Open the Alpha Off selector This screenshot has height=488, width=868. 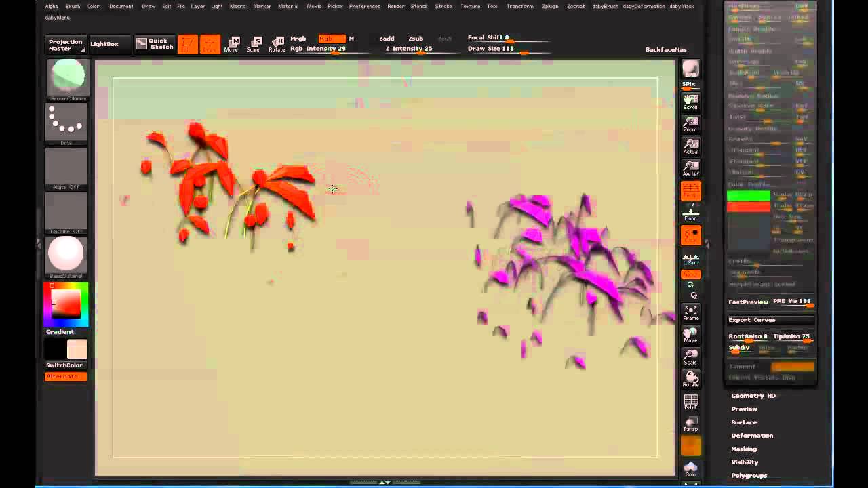coord(66,168)
